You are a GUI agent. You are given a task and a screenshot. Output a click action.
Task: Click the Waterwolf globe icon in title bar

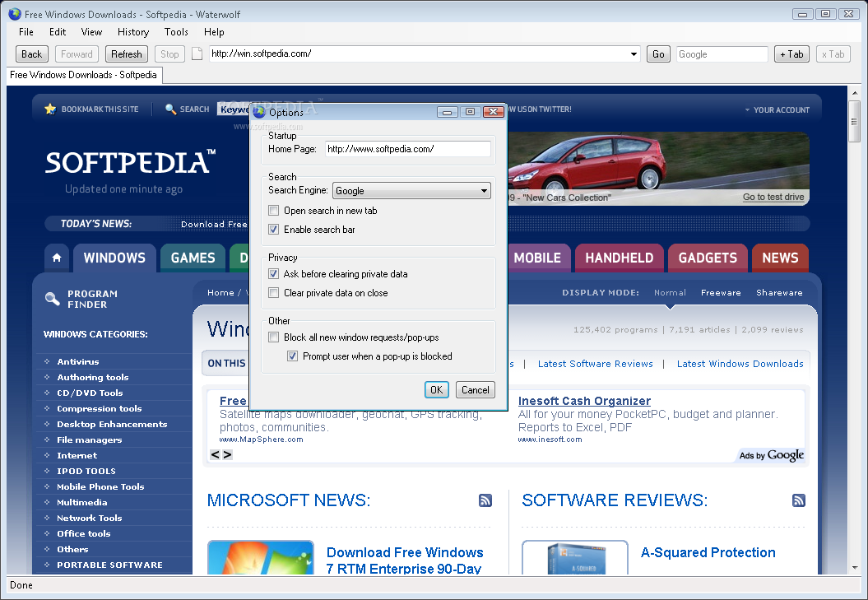pos(15,14)
